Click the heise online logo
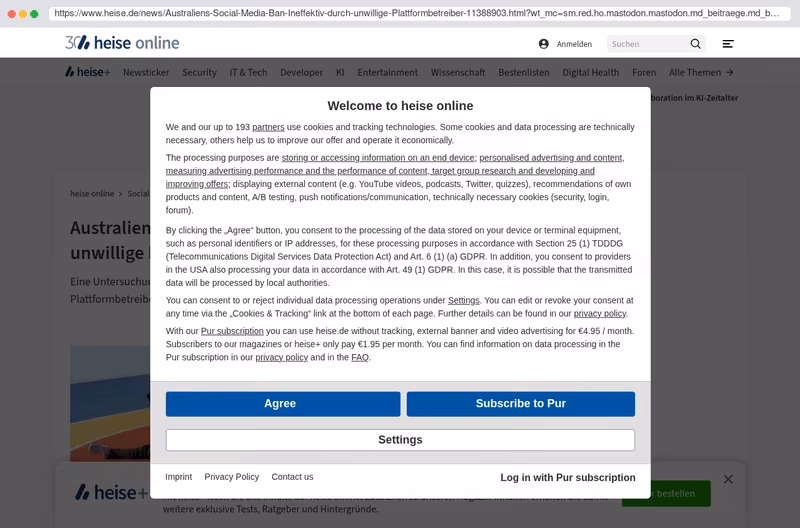This screenshot has width=800, height=528. point(122,43)
